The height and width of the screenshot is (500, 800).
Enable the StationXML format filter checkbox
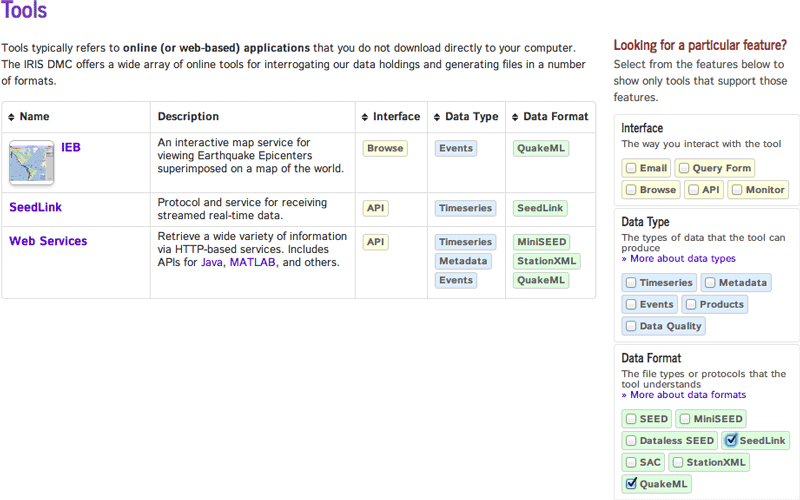tap(678, 462)
